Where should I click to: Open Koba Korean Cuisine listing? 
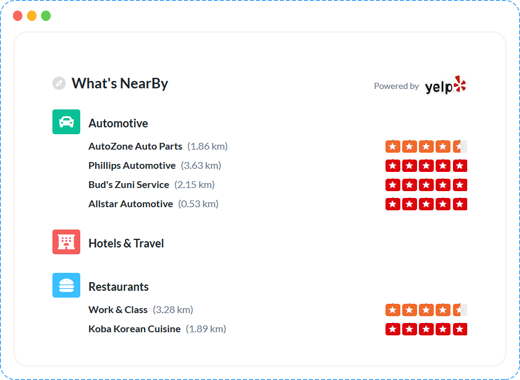click(134, 329)
